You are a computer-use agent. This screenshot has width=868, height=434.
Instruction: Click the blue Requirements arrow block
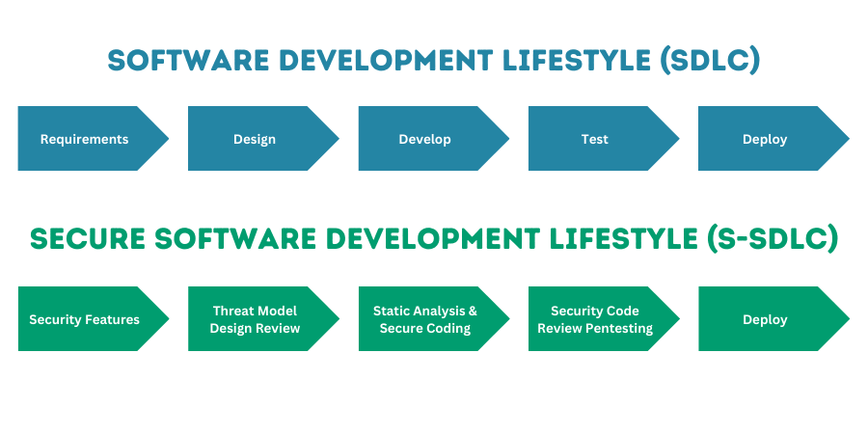pos(84,139)
